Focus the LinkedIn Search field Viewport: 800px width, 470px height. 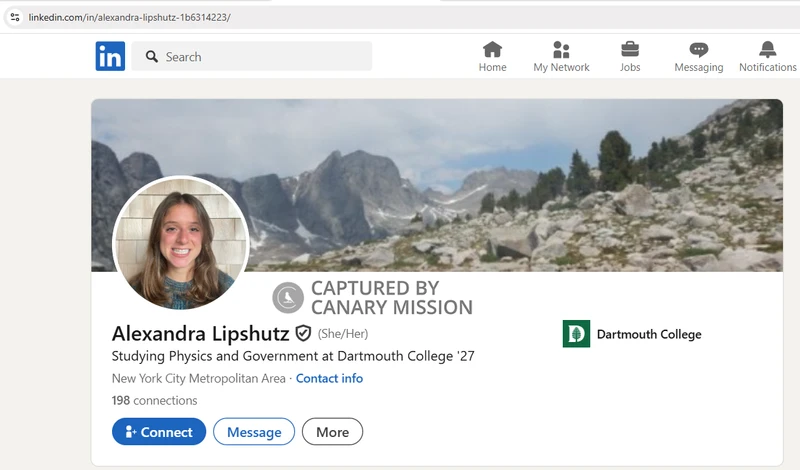coord(260,57)
